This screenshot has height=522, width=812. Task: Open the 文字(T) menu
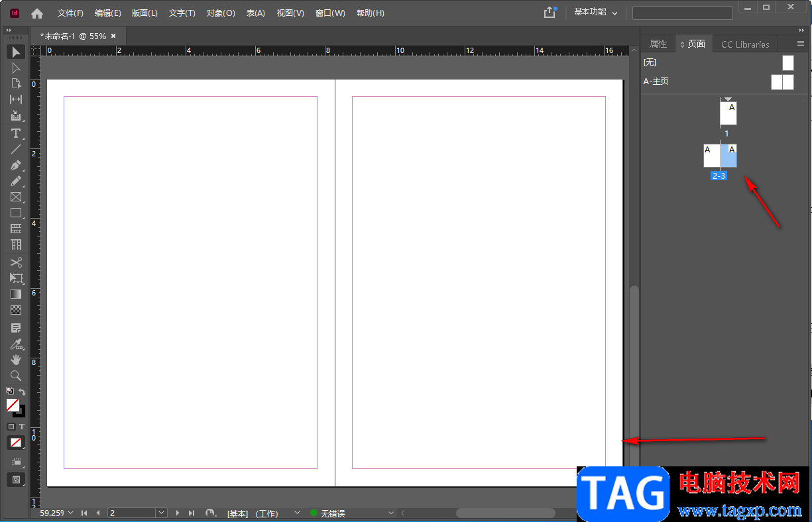pos(182,13)
